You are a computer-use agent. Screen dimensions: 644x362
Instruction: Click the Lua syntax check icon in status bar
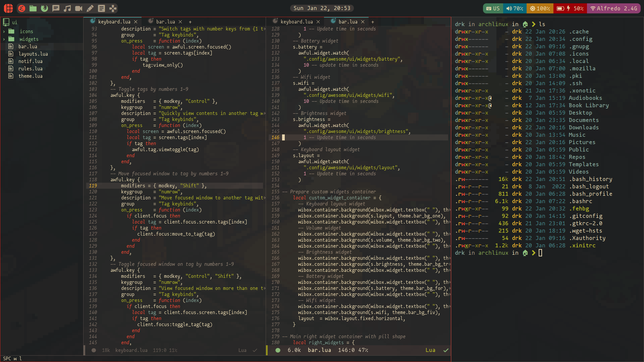click(x=446, y=350)
